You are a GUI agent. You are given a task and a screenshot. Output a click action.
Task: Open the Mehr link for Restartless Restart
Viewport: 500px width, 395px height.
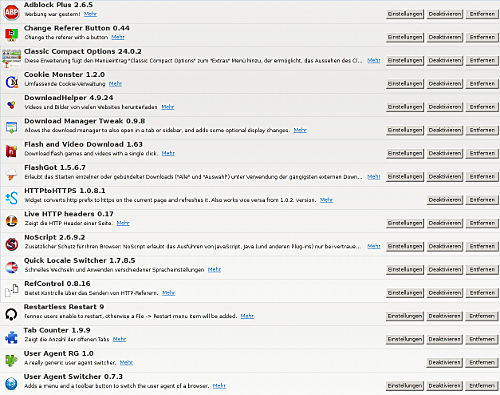pyautogui.click(x=247, y=316)
